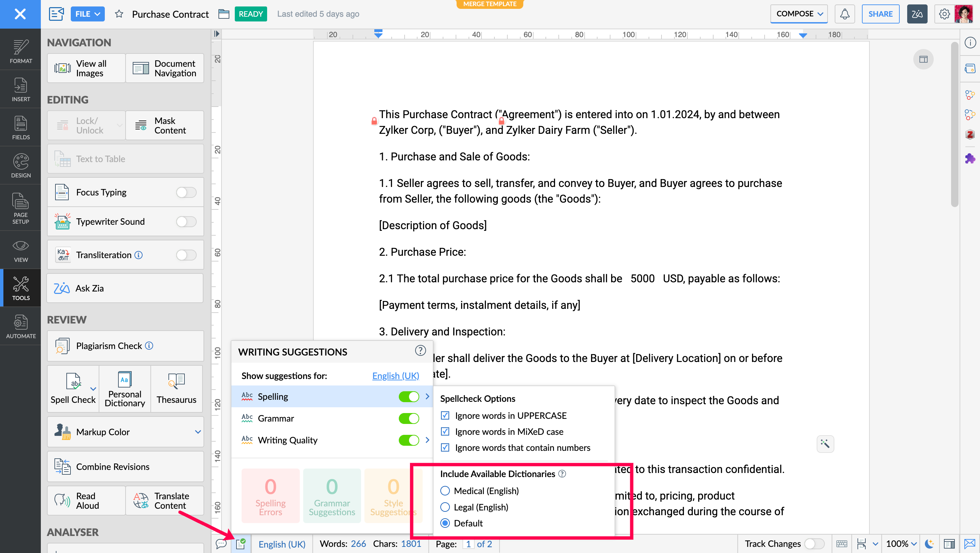The height and width of the screenshot is (553, 980).
Task: Expand Spelling options chevron
Action: pos(427,397)
